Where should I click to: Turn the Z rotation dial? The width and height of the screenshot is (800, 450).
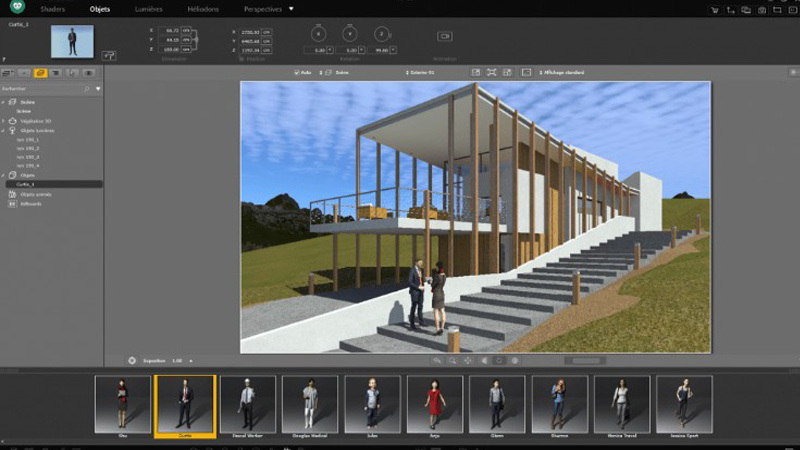[381, 34]
